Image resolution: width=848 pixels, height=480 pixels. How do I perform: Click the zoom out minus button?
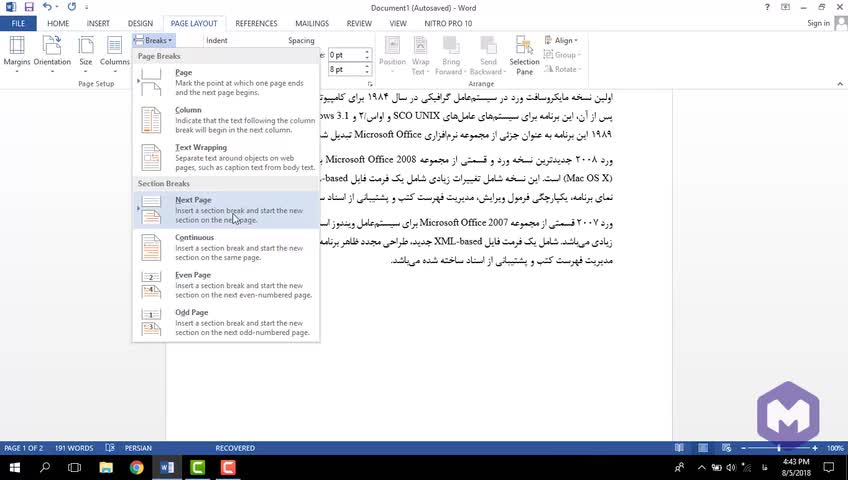pyautogui.click(x=744, y=448)
